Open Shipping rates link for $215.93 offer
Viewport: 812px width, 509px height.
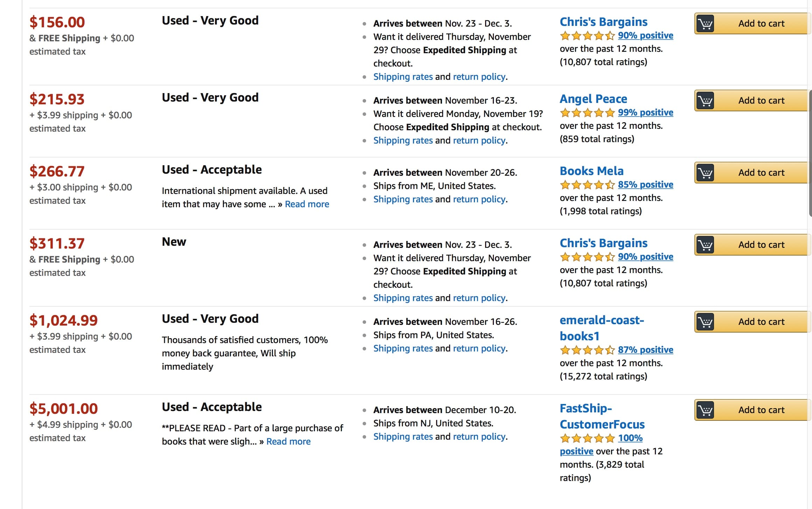pyautogui.click(x=403, y=140)
